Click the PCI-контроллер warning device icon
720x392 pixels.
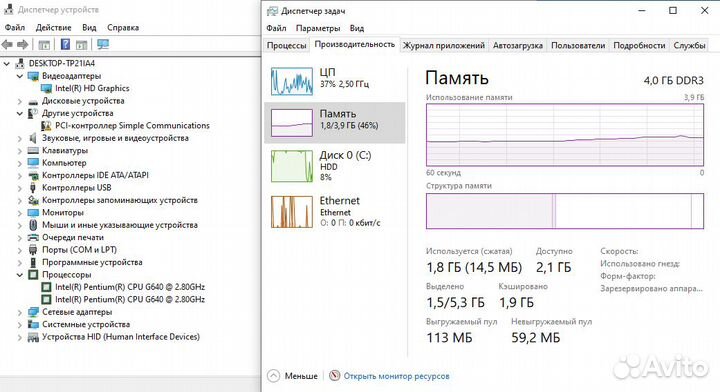pos(46,125)
